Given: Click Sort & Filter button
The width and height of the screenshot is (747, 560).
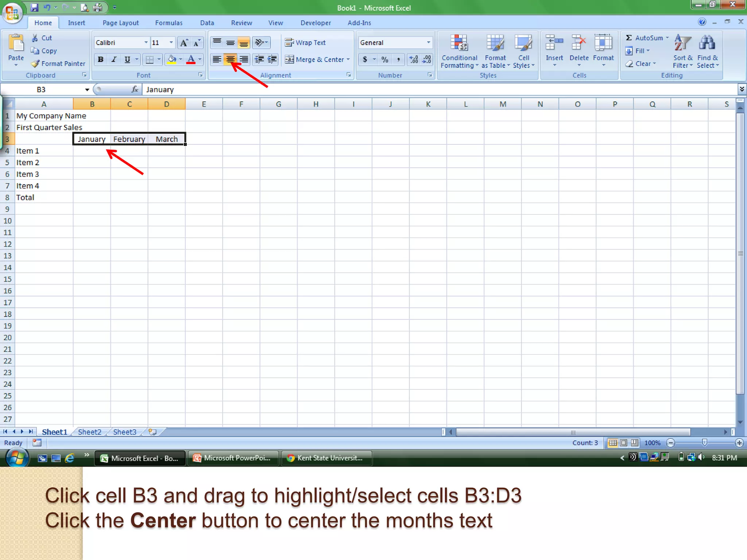Looking at the screenshot, I should click(683, 51).
